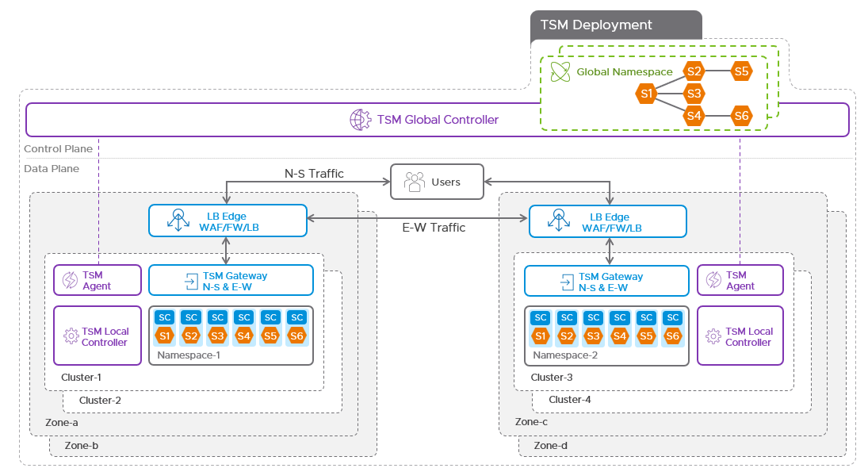The width and height of the screenshot is (868, 472).
Task: Select the S1 service hexagon in Global Namespace
Action: 647,94
